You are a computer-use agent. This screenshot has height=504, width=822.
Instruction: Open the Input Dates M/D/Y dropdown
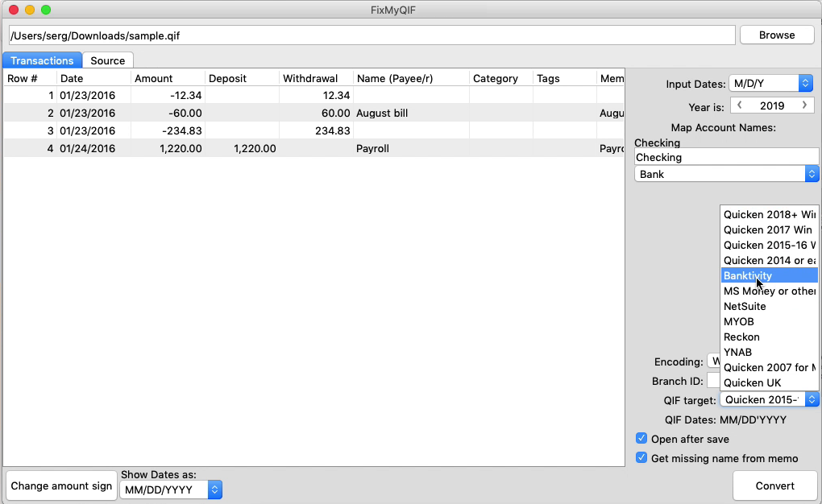coord(770,83)
